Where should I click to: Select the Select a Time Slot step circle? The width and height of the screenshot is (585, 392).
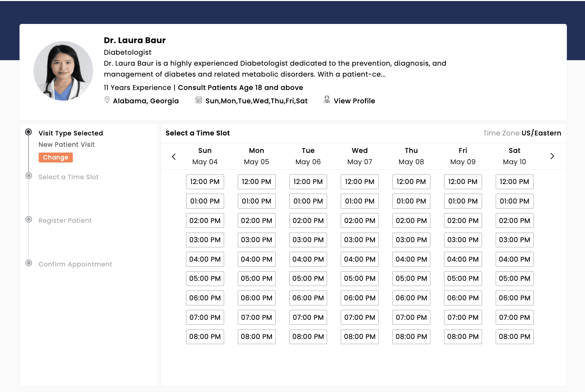(29, 177)
